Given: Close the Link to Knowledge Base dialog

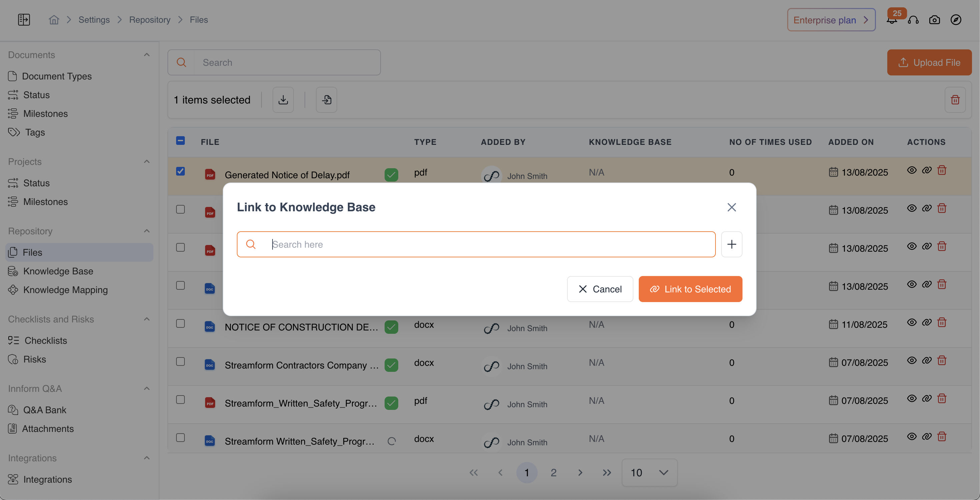Looking at the screenshot, I should pyautogui.click(x=731, y=207).
